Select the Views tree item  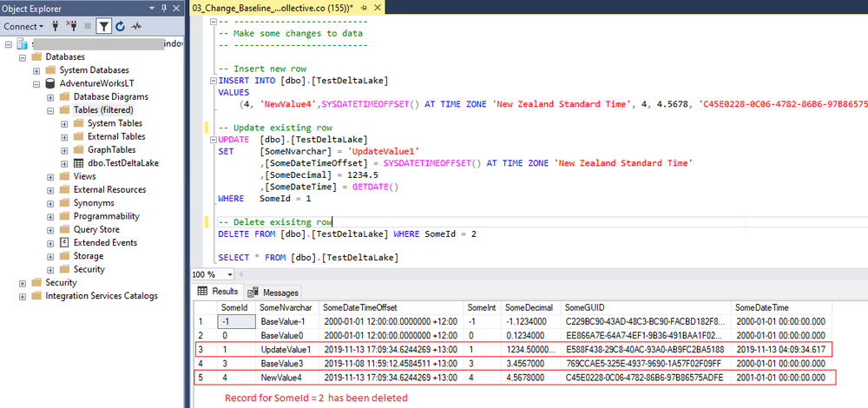(x=85, y=176)
